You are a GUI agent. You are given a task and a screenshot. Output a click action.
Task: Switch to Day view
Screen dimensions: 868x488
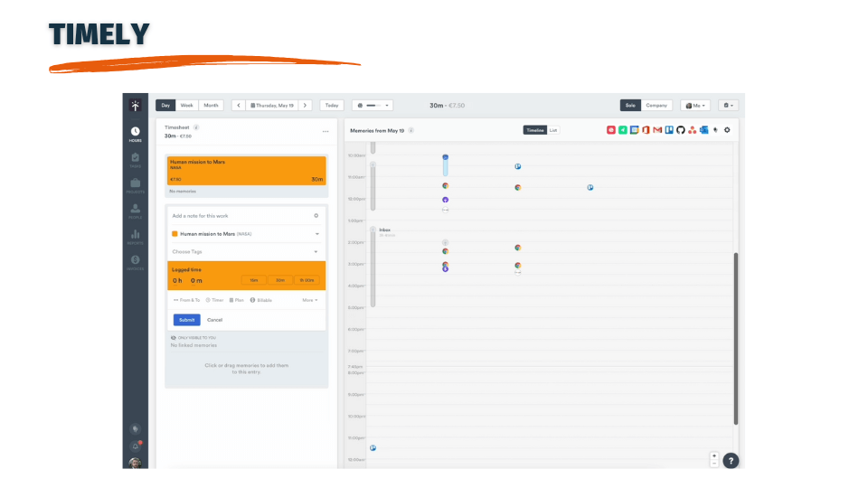165,105
